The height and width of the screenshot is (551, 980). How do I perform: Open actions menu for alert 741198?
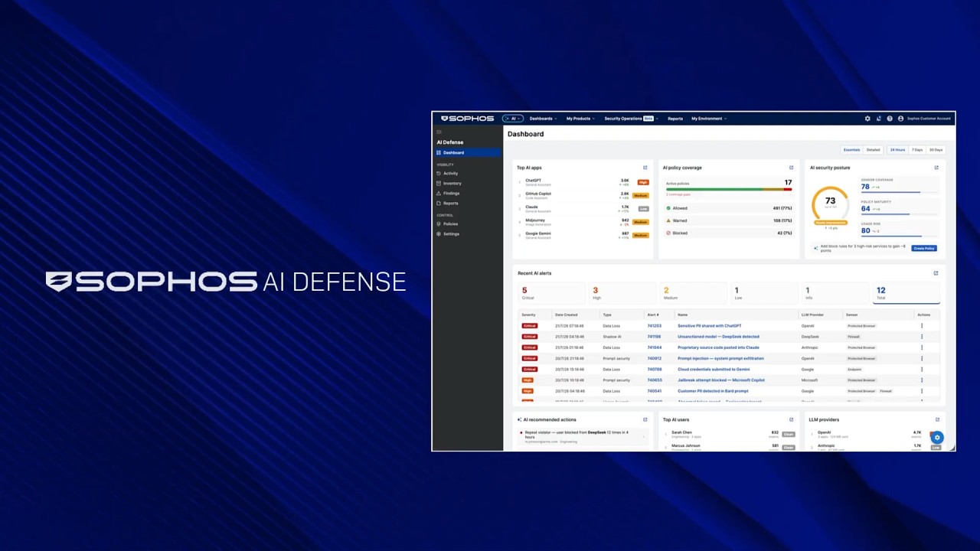922,337
